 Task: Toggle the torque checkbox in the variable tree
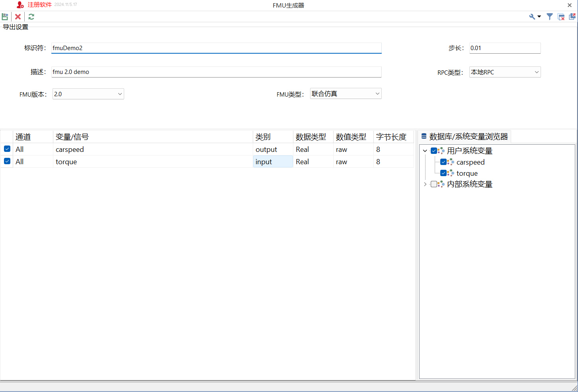coord(443,173)
